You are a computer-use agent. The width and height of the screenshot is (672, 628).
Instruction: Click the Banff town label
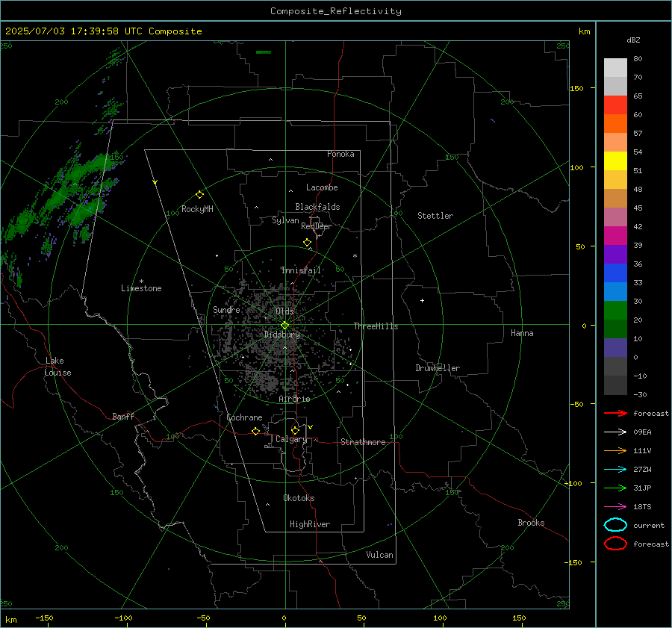(123, 417)
